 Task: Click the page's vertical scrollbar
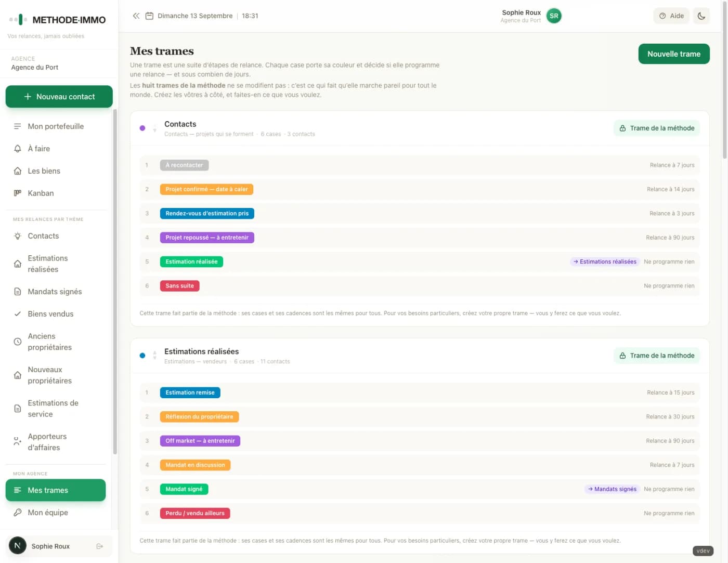[725, 81]
